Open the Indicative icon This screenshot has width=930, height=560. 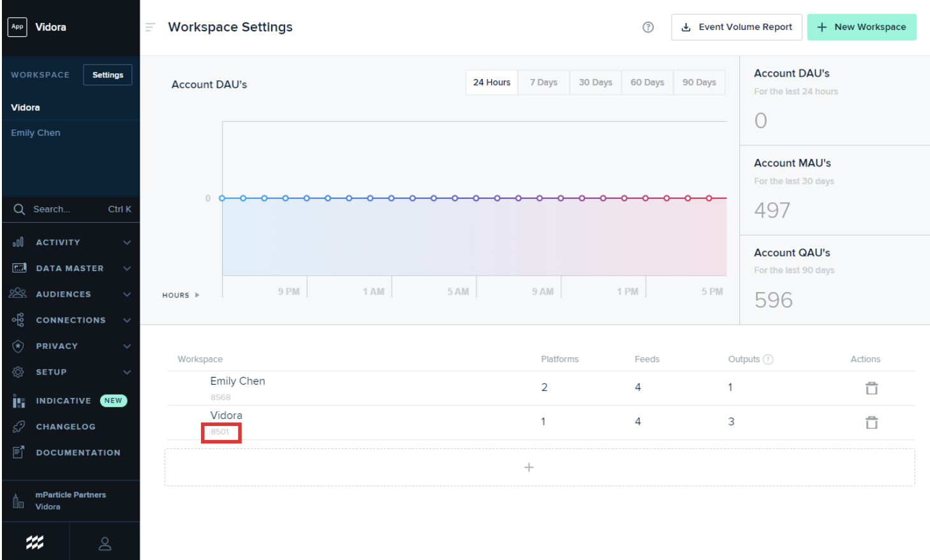tap(18, 401)
